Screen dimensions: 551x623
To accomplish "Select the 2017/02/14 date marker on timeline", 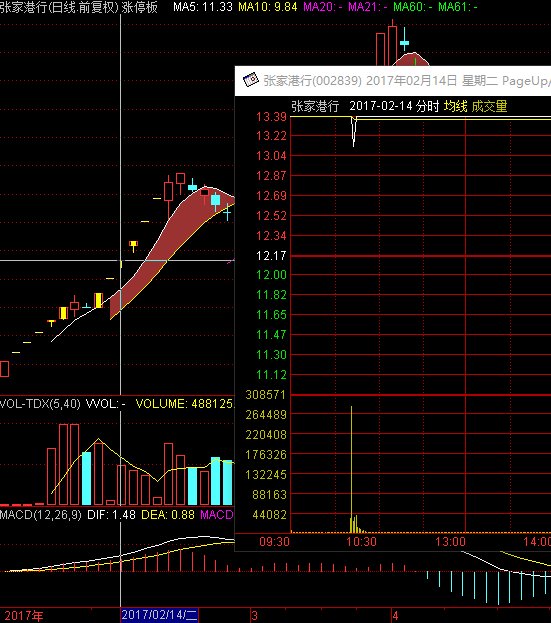I will [x=159, y=615].
